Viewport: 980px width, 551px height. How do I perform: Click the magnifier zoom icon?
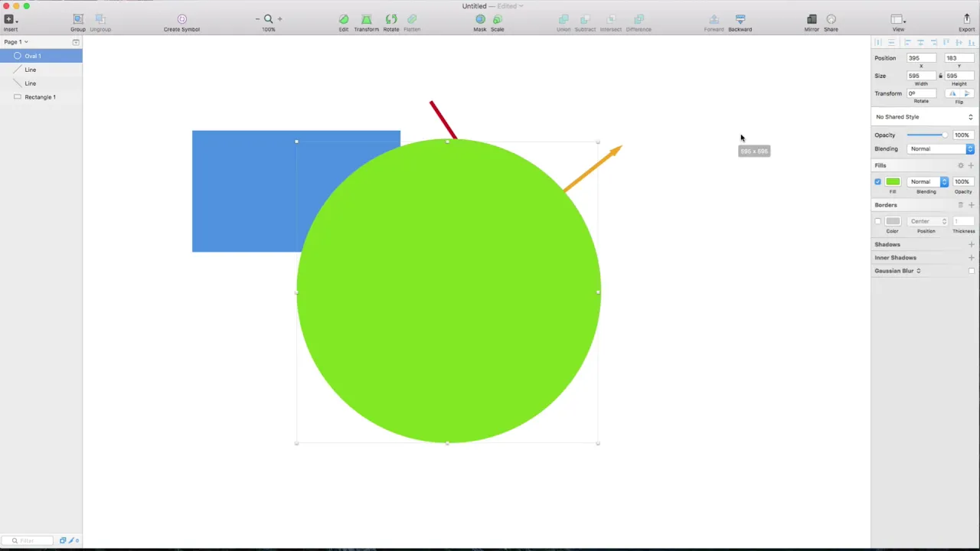[268, 18]
